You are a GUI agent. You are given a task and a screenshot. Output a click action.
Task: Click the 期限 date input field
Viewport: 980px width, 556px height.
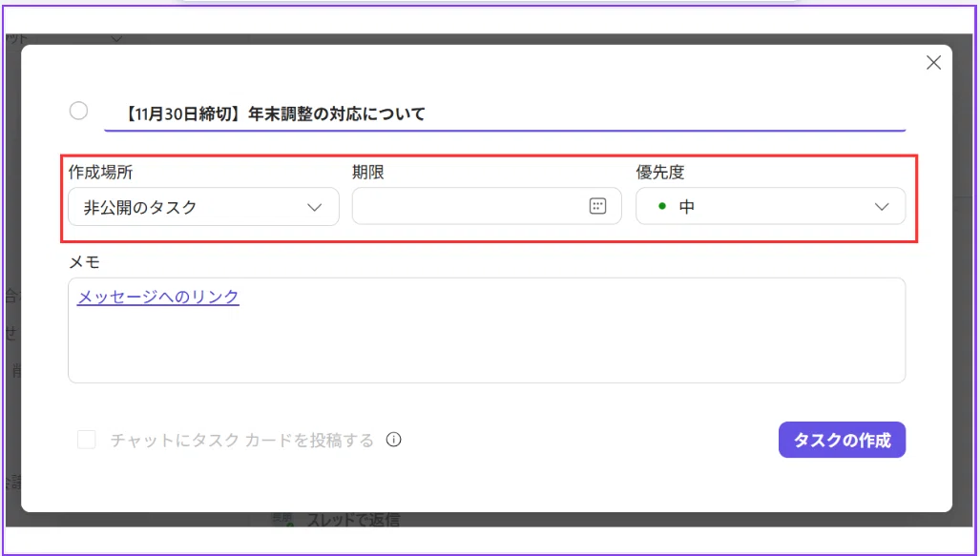coord(487,206)
